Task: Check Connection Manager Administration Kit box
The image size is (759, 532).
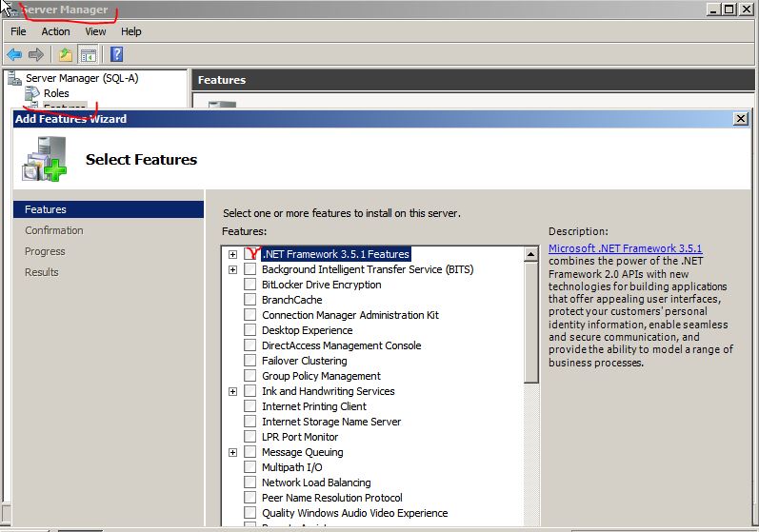Action: (250, 315)
